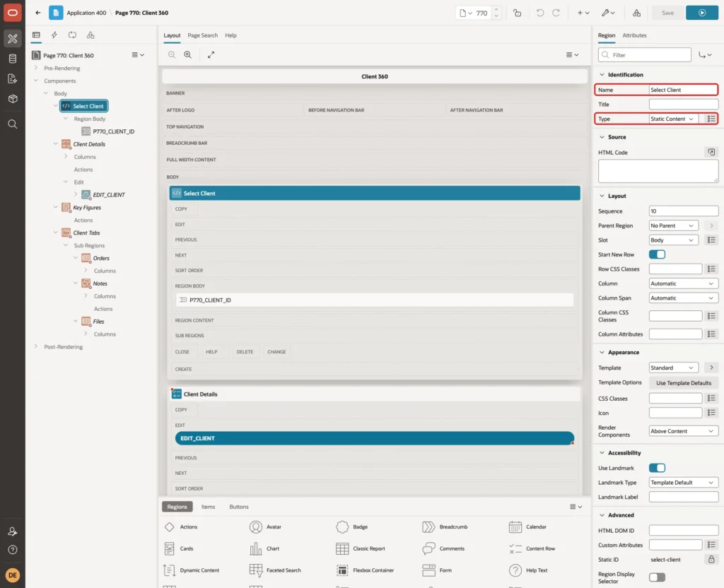The image size is (724, 588).
Task: Expand the Pre-Rendering tree node
Action: 36,68
